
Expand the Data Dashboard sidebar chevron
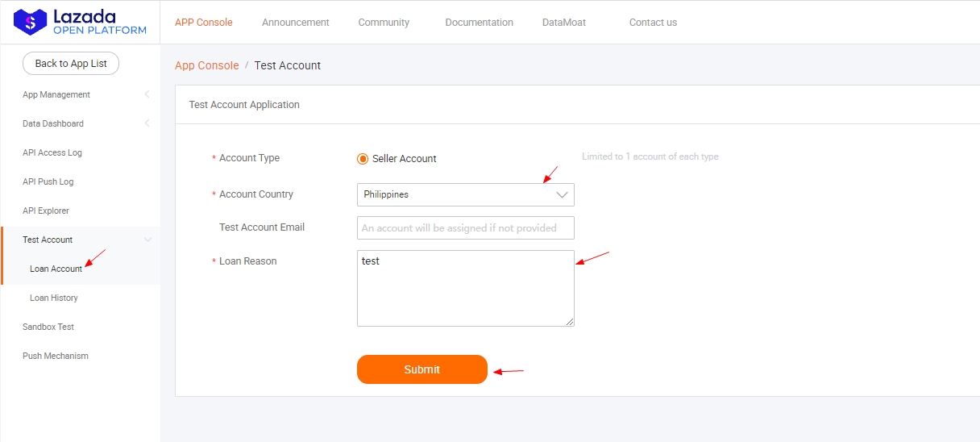point(147,123)
